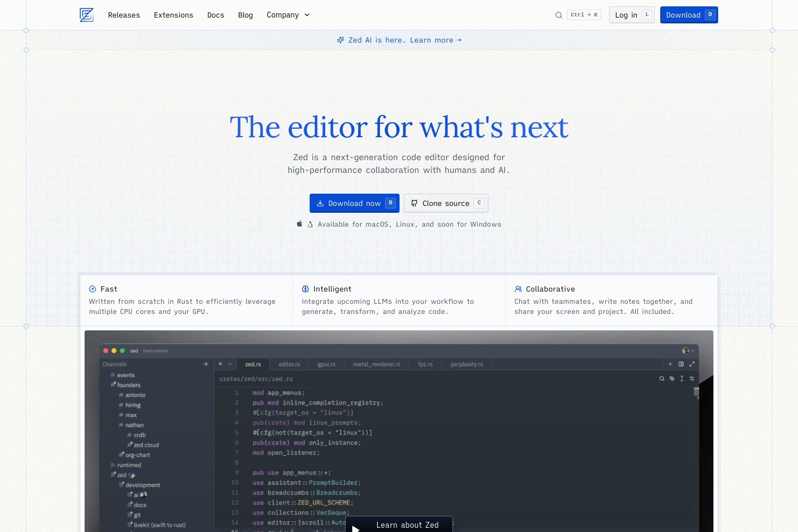Select the events channel
The height and width of the screenshot is (532, 798).
(126, 375)
